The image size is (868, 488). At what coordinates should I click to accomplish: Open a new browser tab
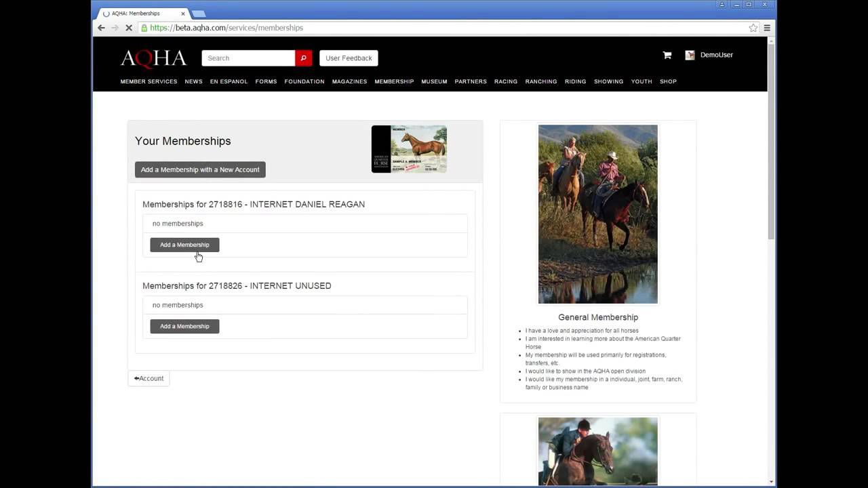click(x=199, y=14)
